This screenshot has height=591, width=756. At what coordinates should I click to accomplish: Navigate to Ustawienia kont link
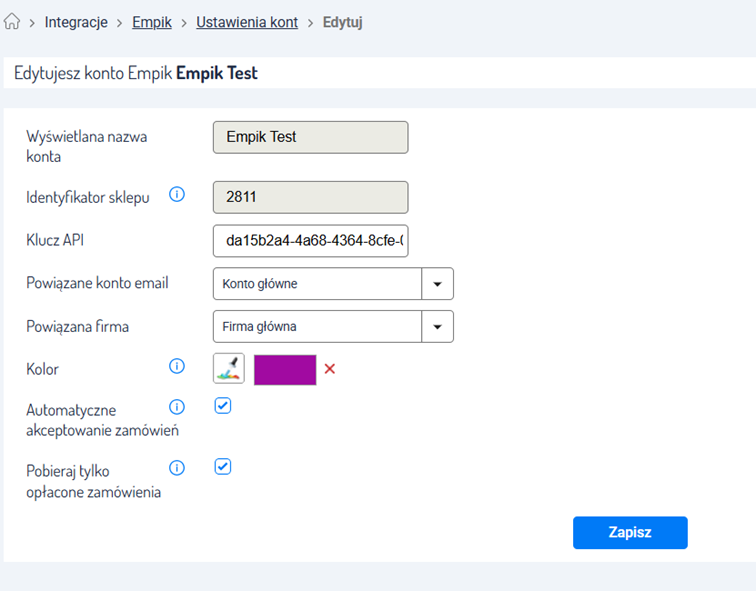coord(247,22)
